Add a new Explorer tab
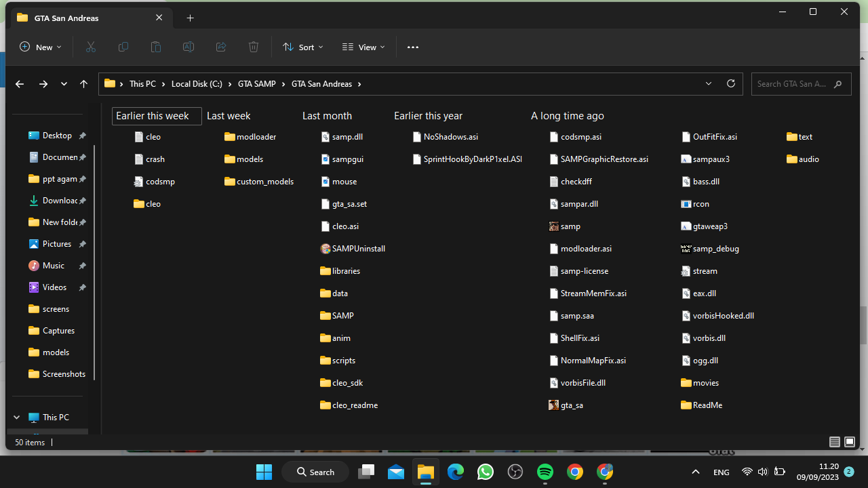Viewport: 868px width, 488px height. (190, 18)
